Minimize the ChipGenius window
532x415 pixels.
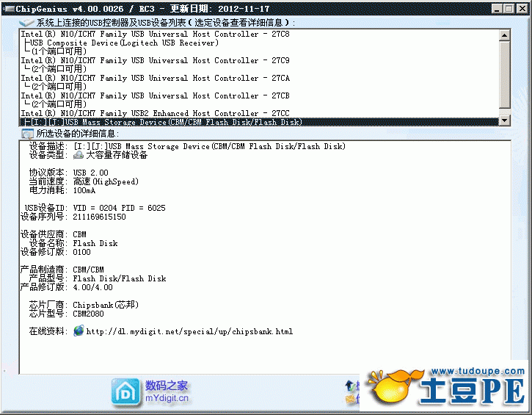(x=497, y=9)
